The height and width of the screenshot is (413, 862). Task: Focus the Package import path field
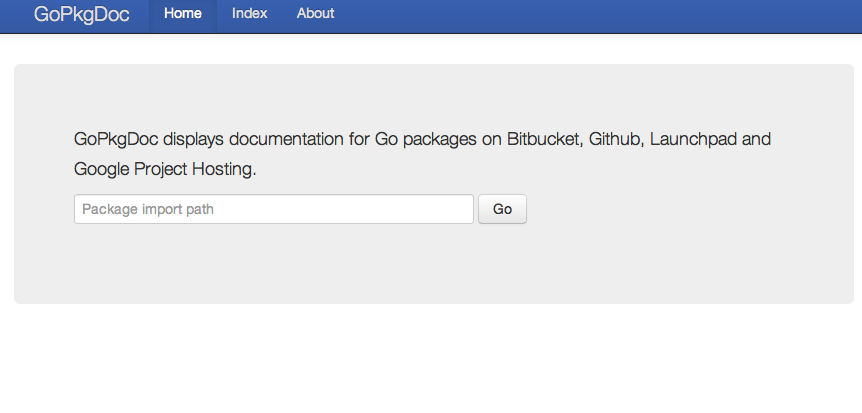[273, 209]
